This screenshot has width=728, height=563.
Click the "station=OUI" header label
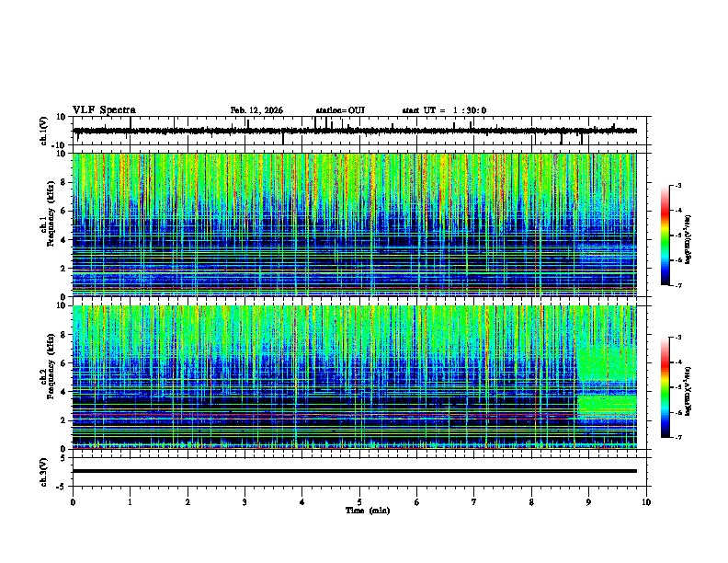[x=340, y=110]
